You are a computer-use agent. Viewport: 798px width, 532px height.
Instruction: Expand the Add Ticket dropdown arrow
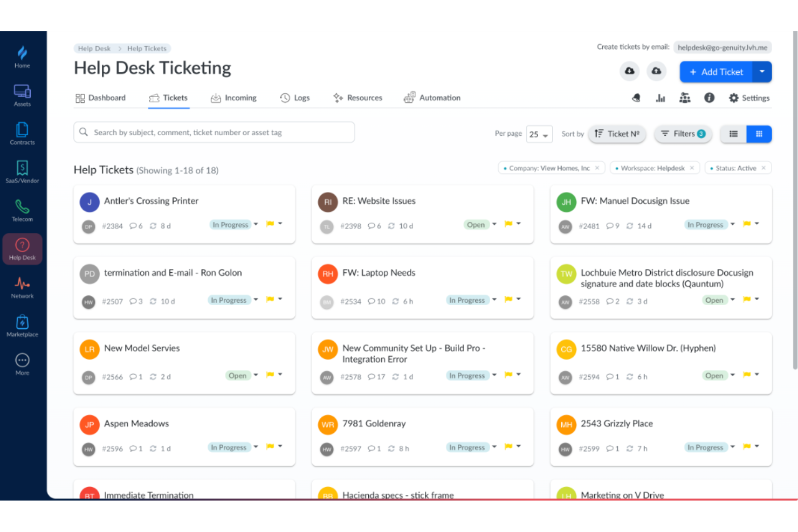coord(761,71)
